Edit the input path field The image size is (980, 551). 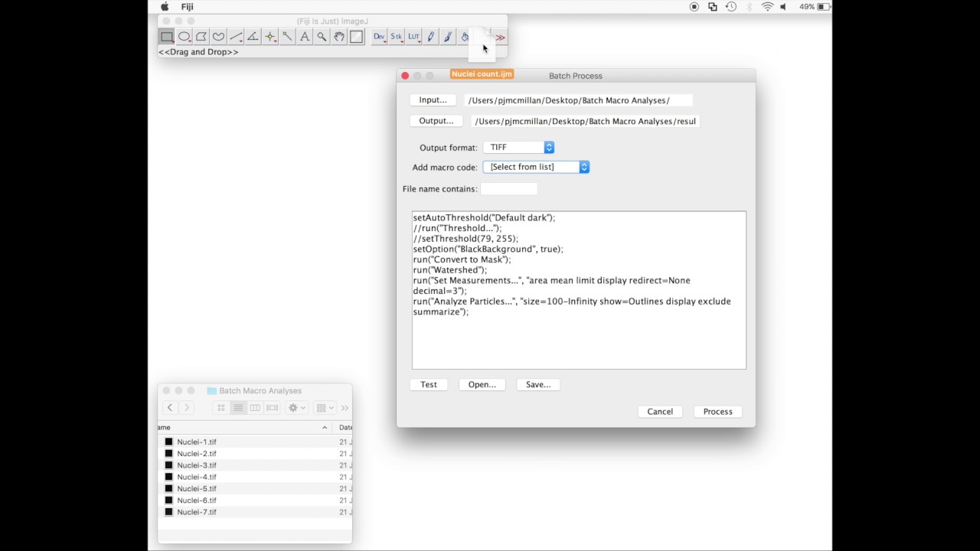[578, 100]
